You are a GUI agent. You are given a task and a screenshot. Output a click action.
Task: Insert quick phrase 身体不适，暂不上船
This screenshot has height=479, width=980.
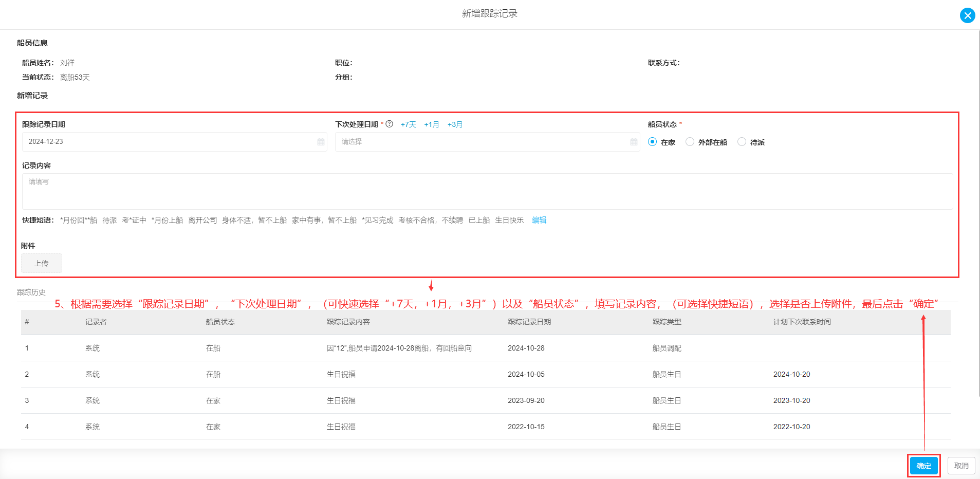point(254,220)
